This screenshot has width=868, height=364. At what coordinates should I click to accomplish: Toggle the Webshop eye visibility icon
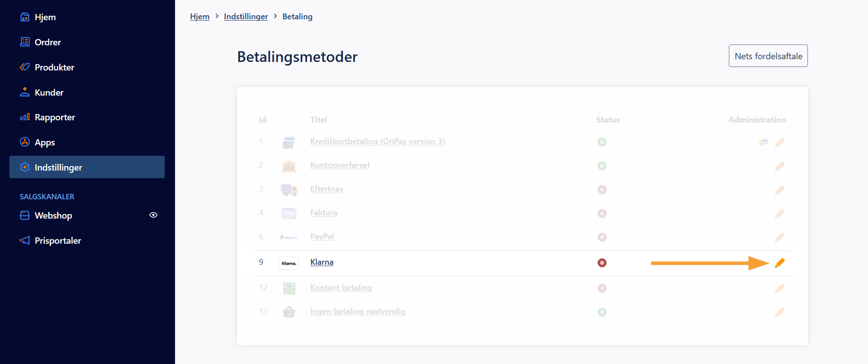(x=153, y=215)
